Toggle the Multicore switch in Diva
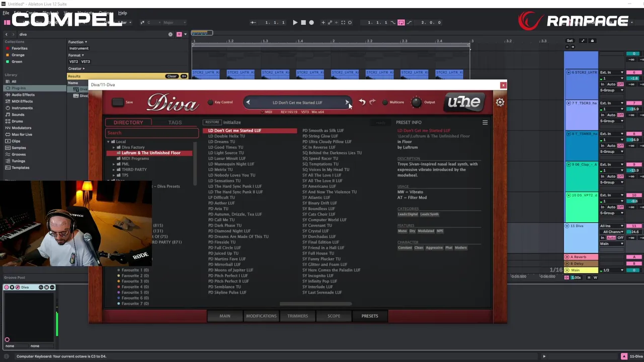This screenshot has width=644, height=362. tap(385, 102)
